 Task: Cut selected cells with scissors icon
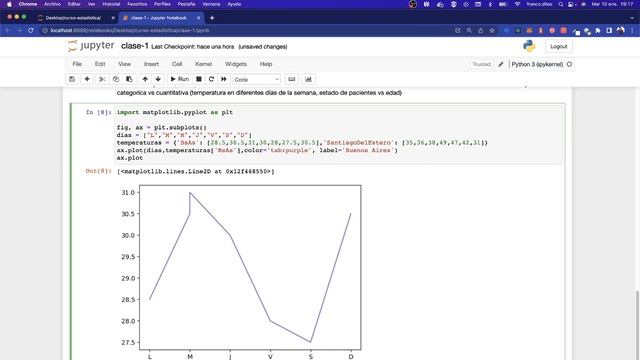click(x=102, y=79)
